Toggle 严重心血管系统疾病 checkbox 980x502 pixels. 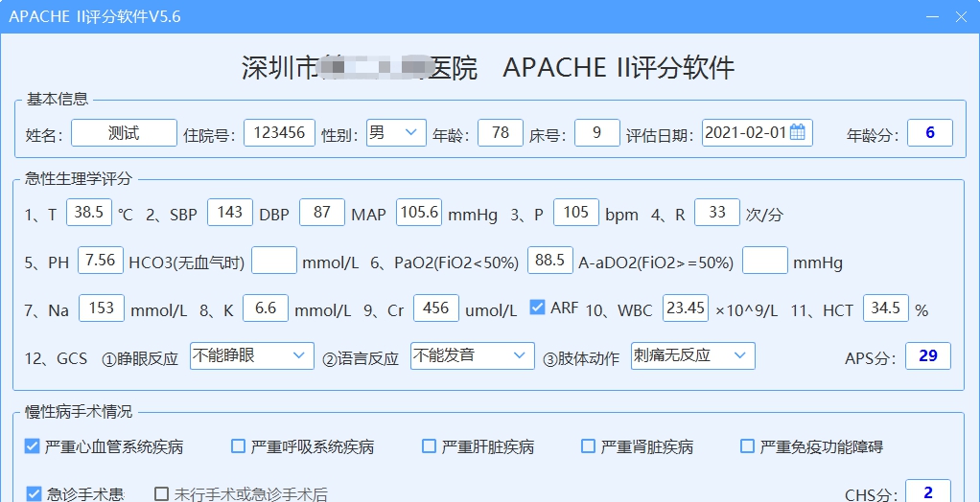33,446
